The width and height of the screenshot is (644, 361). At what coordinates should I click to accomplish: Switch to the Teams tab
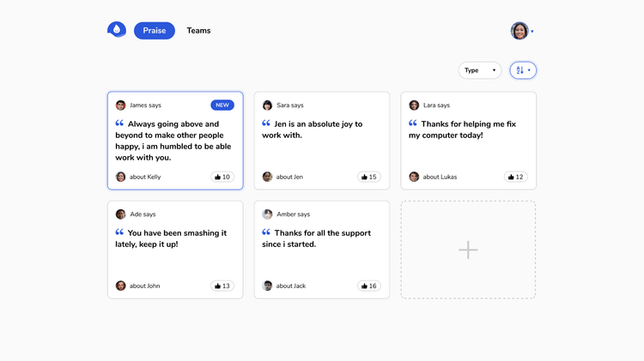198,31
